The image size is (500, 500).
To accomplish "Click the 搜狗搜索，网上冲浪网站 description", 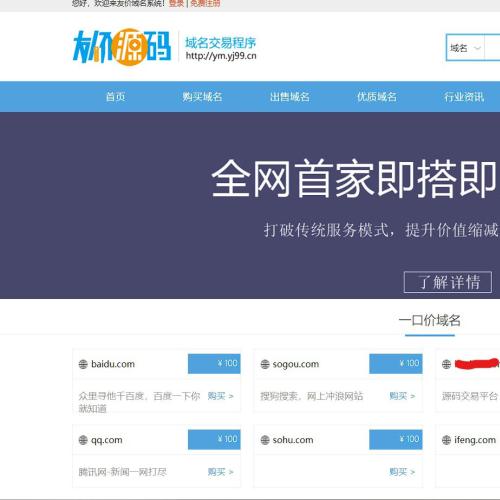I will (312, 396).
